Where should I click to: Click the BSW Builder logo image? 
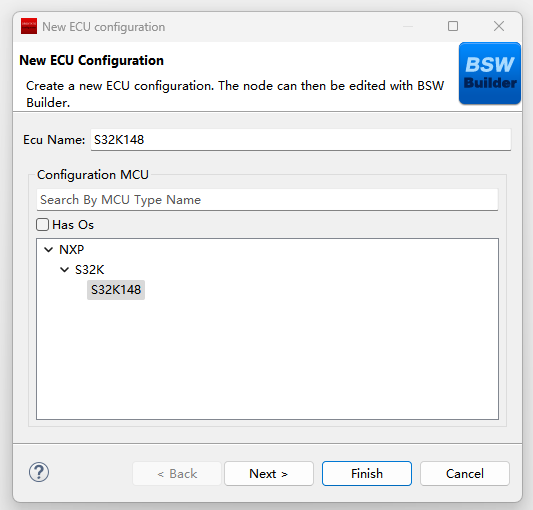coord(490,73)
